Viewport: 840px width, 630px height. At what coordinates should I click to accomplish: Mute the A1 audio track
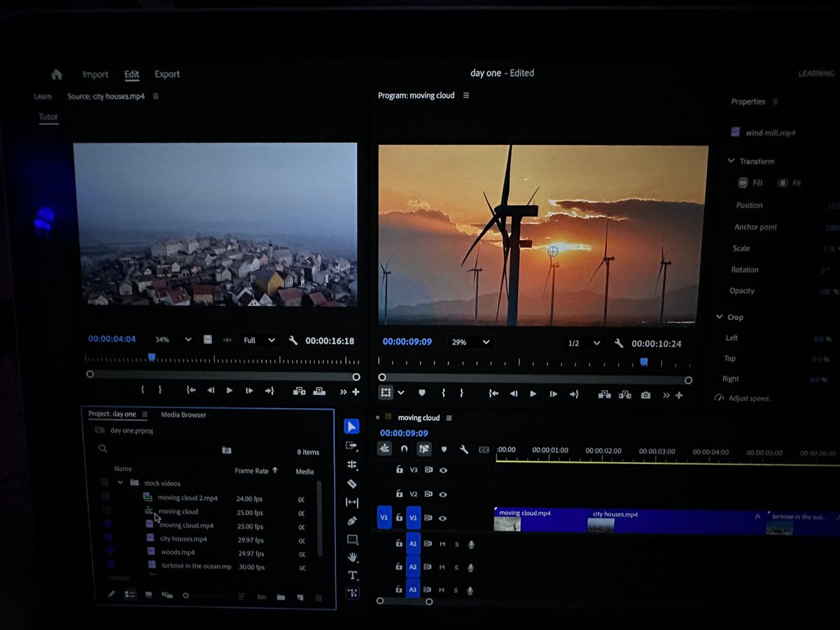click(442, 542)
